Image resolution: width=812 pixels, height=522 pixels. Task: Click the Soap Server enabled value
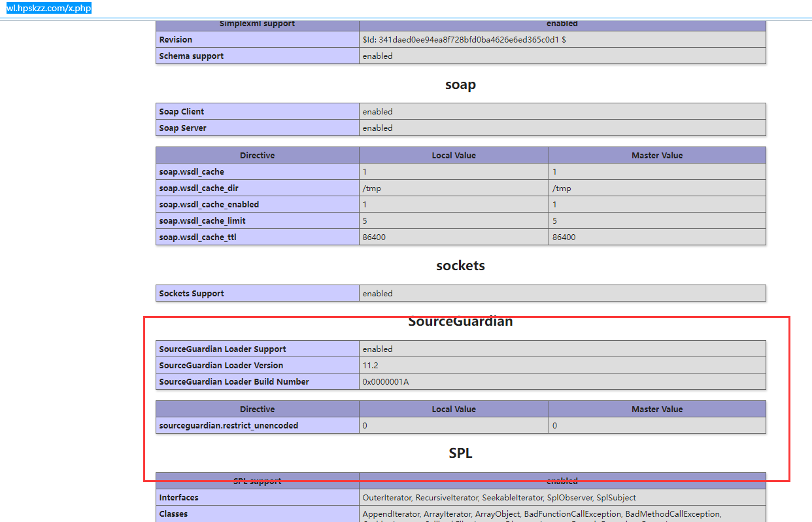[x=378, y=128]
